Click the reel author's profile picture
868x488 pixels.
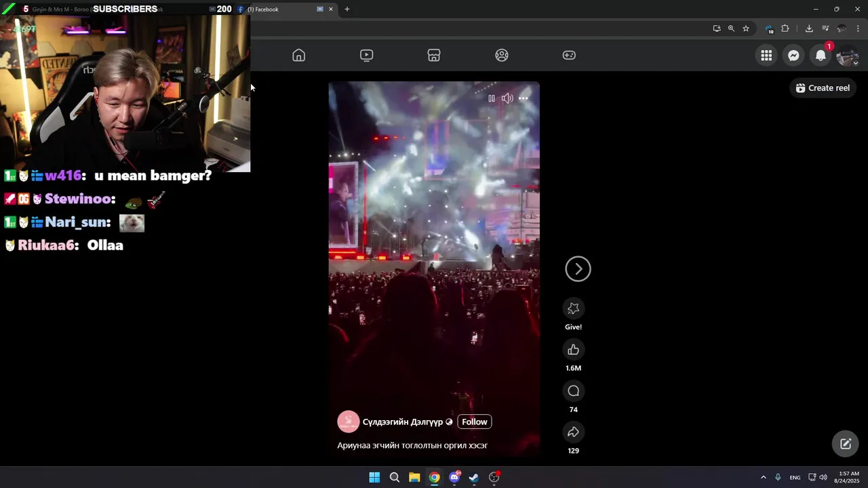click(x=349, y=422)
